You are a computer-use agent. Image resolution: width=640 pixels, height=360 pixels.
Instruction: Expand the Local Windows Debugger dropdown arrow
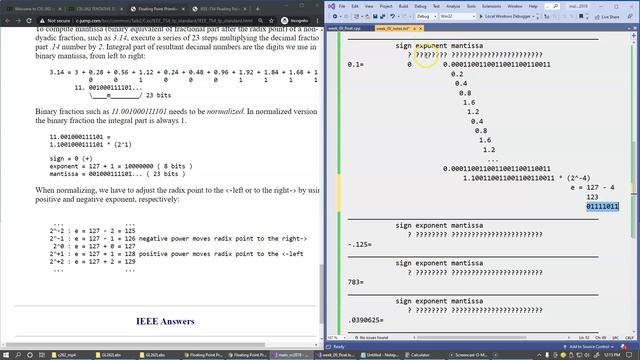click(533, 16)
